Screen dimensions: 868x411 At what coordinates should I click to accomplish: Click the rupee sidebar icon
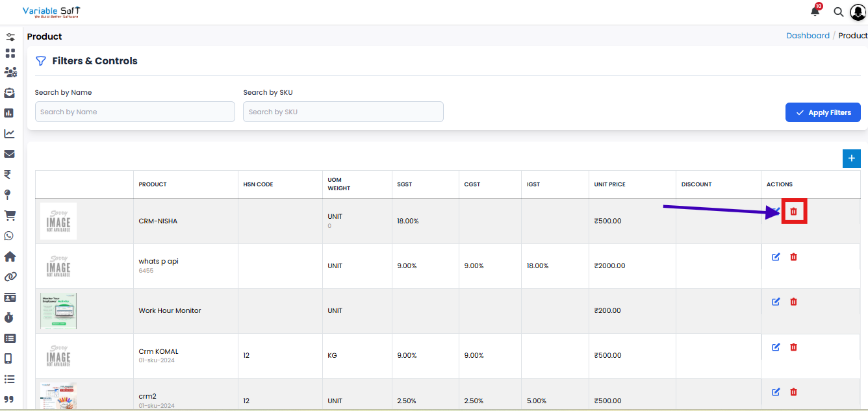(x=8, y=174)
